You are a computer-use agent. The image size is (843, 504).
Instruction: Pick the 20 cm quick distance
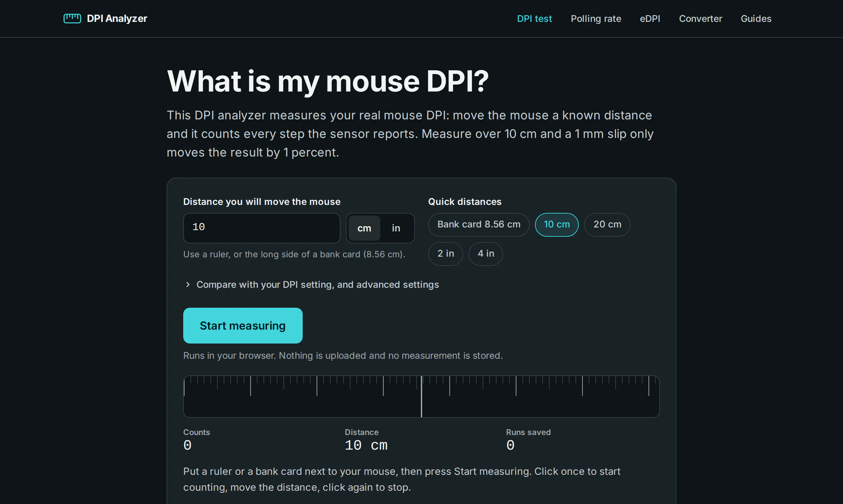607,224
